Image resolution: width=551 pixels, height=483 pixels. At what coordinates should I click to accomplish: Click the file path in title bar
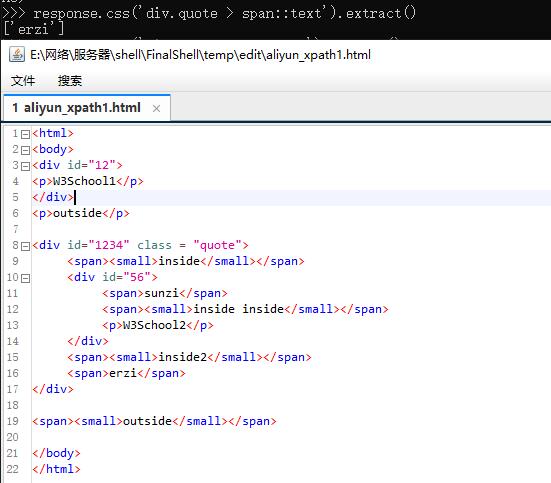pyautogui.click(x=200, y=55)
